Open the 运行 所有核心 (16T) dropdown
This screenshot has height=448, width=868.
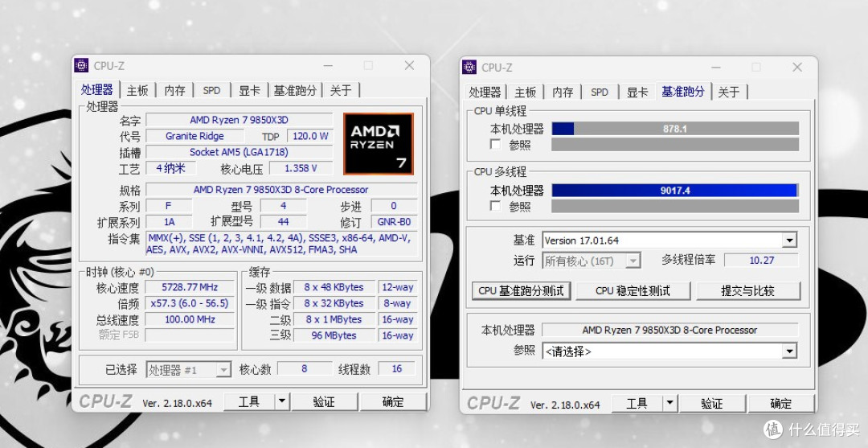pyautogui.click(x=633, y=261)
